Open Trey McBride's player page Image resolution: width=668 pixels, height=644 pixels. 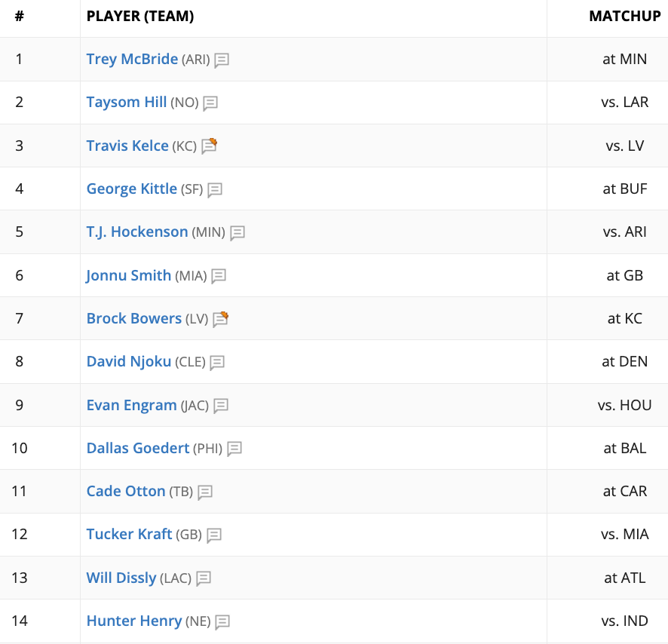[132, 59]
